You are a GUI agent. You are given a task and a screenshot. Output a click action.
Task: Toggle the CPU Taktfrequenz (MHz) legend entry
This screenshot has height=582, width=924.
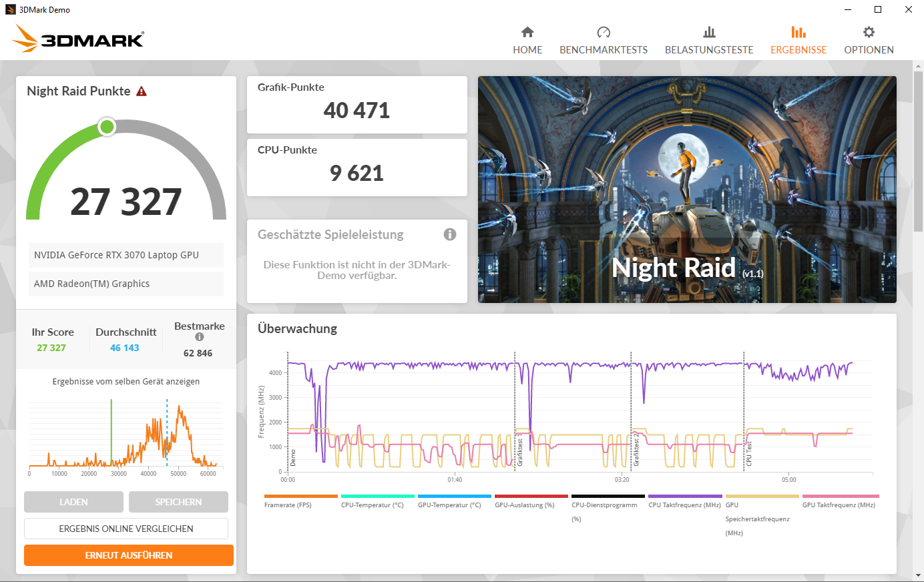[x=685, y=502]
